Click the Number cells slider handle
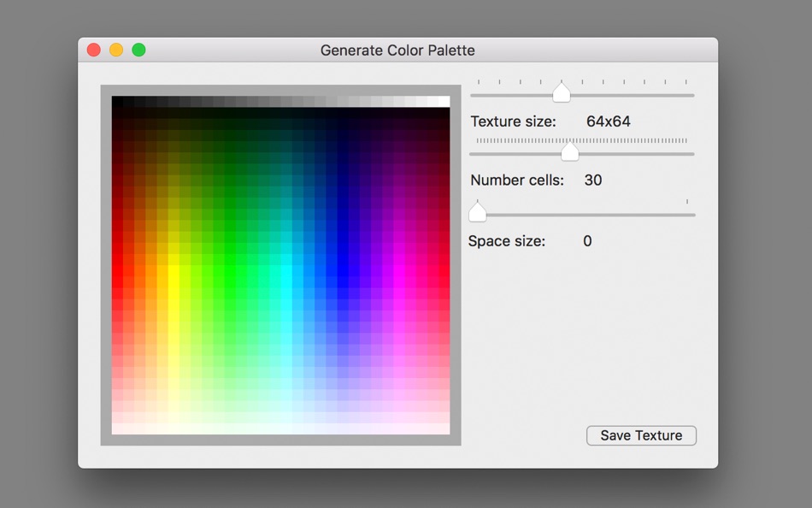The image size is (812, 508). [569, 151]
